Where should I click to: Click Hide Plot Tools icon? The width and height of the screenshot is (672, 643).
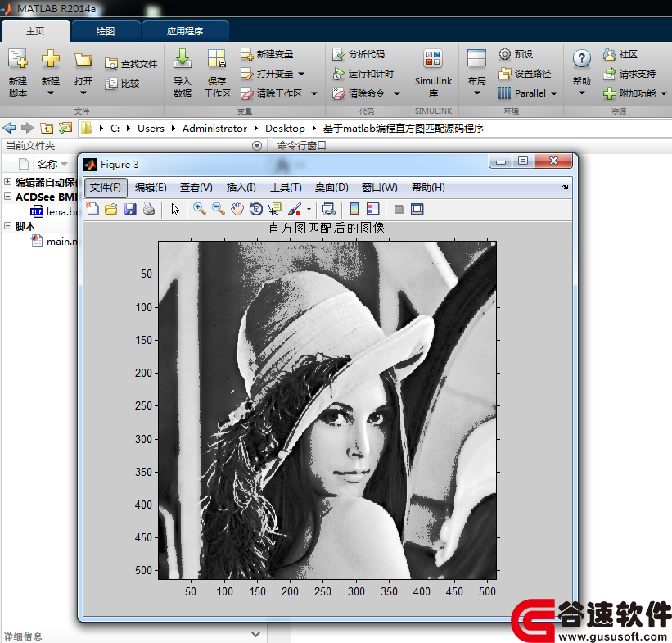click(x=399, y=210)
